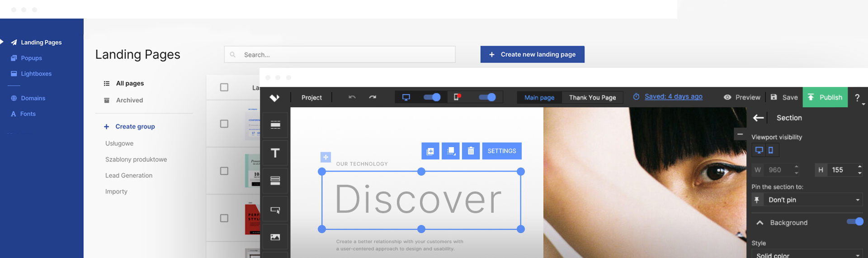Screen dimensions: 868x258
Task: Open Popups in the blue sidebar
Action: 26,58
